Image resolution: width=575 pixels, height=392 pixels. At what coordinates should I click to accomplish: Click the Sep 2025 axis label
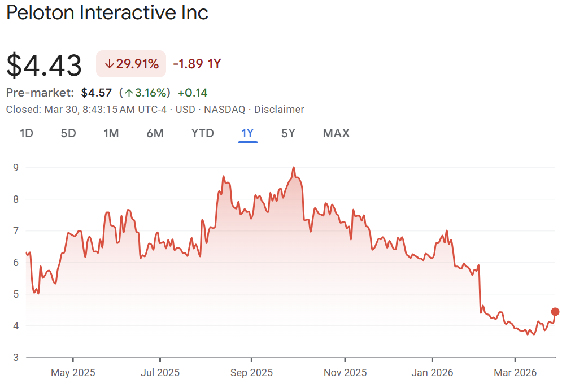click(252, 373)
